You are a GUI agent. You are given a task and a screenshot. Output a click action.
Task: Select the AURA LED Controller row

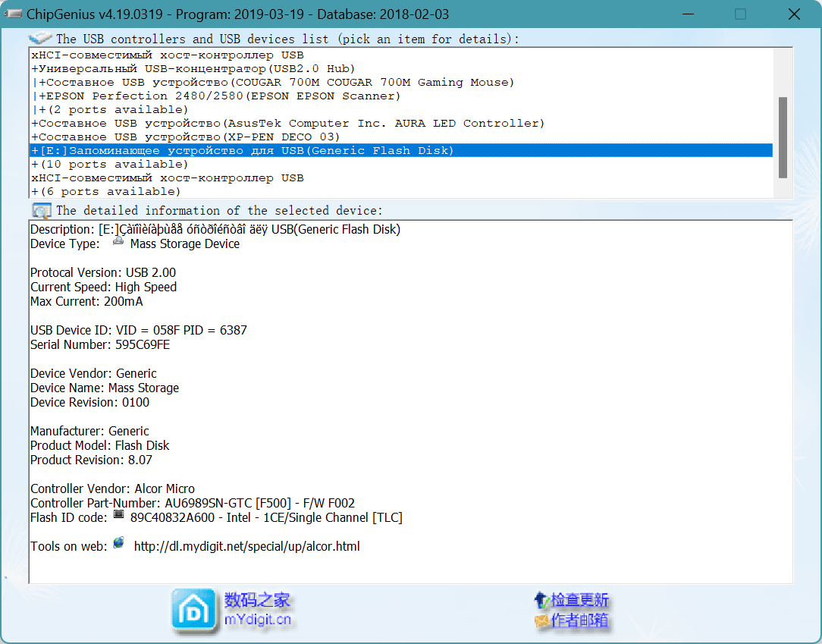(x=401, y=123)
